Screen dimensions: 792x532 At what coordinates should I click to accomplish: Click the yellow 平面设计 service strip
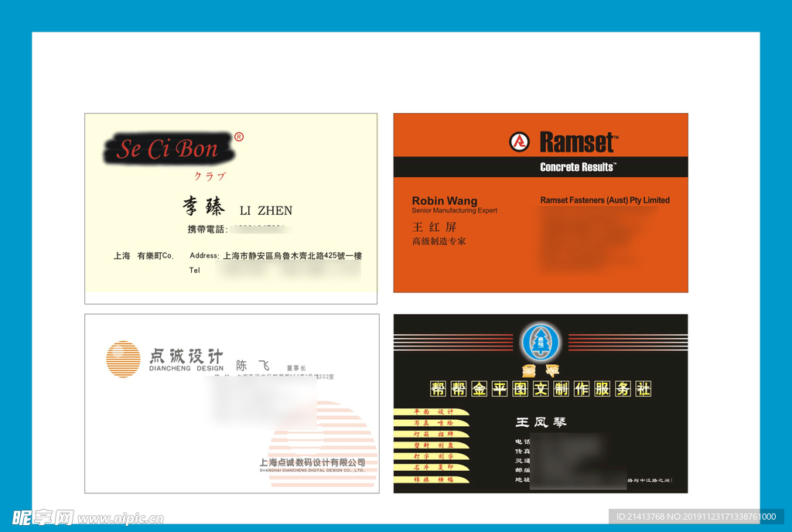coord(432,412)
